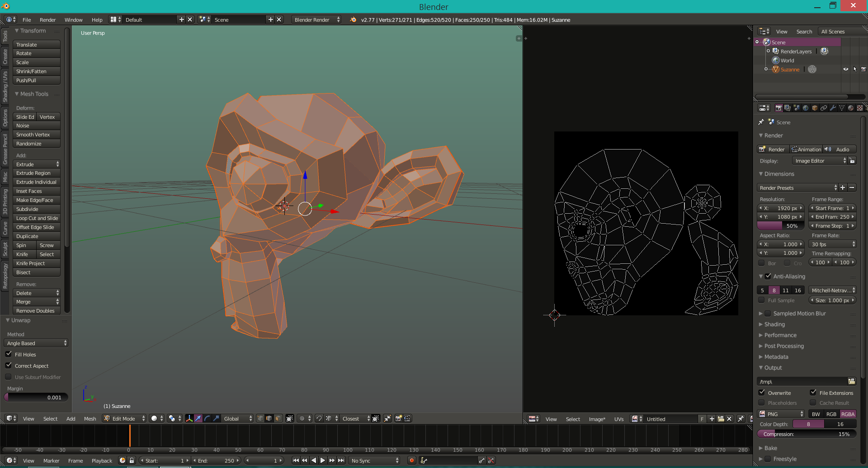Expand the Shading panel

tap(774, 324)
